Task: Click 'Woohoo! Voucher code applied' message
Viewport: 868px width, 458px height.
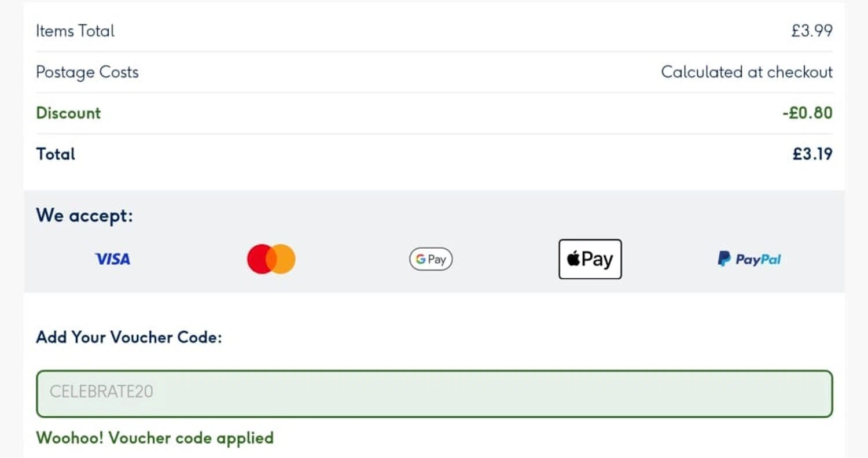Action: point(155,438)
